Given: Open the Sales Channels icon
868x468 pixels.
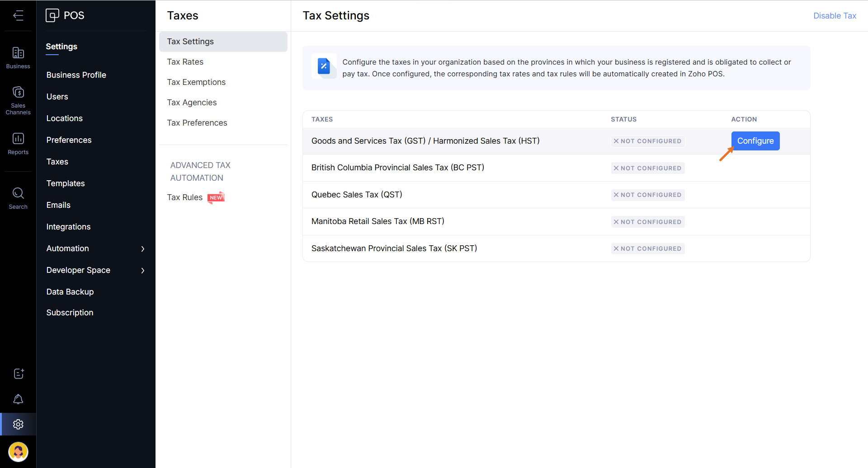Looking at the screenshot, I should [18, 100].
